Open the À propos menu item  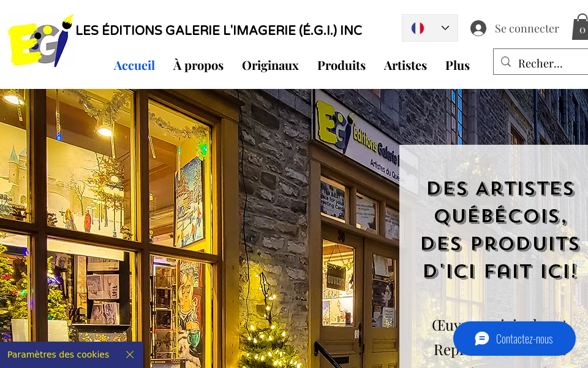tap(198, 66)
